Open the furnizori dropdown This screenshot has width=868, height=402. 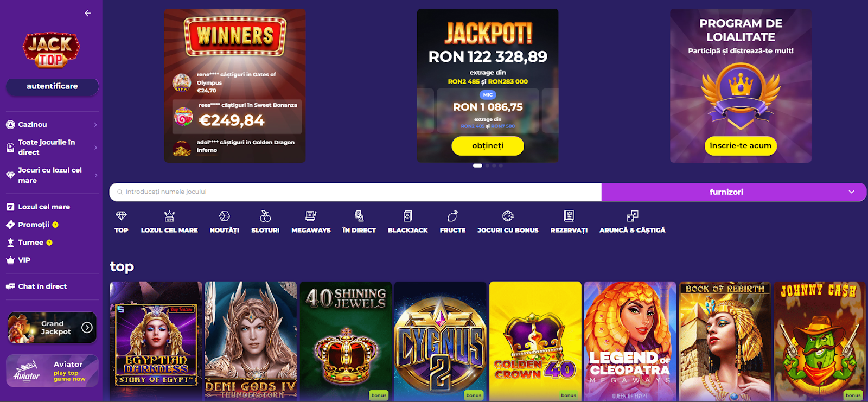(733, 192)
